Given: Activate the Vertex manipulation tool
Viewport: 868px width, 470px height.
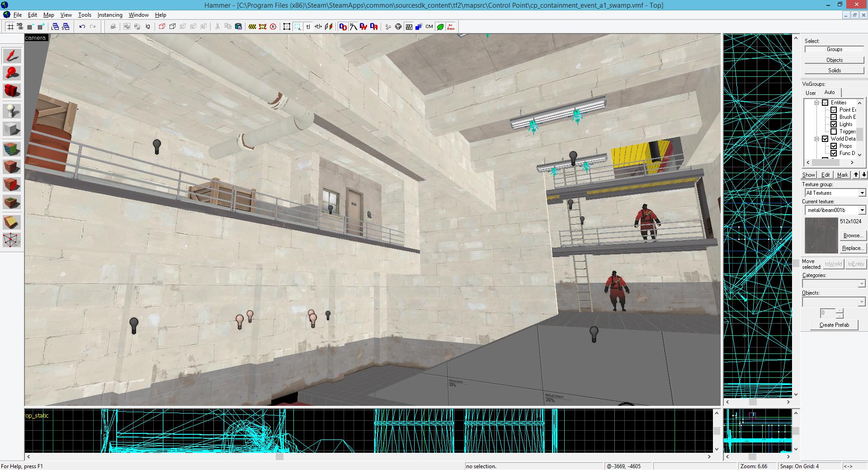Looking at the screenshot, I should click(x=12, y=240).
